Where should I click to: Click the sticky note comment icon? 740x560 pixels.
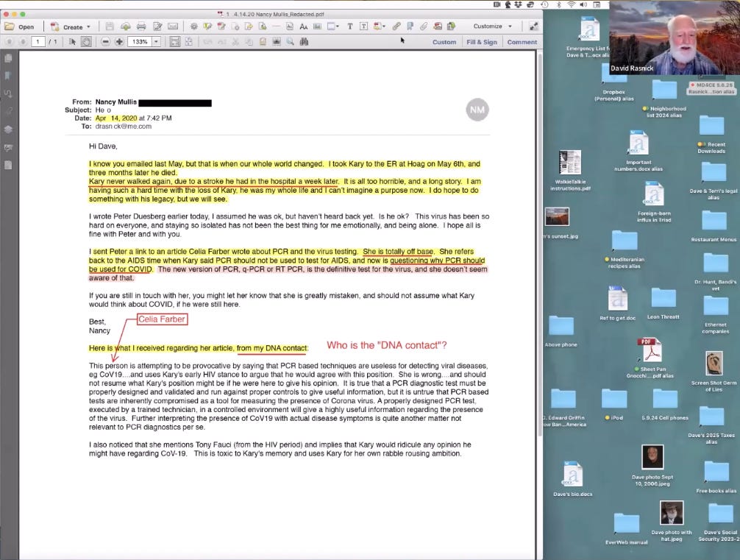pos(207,26)
